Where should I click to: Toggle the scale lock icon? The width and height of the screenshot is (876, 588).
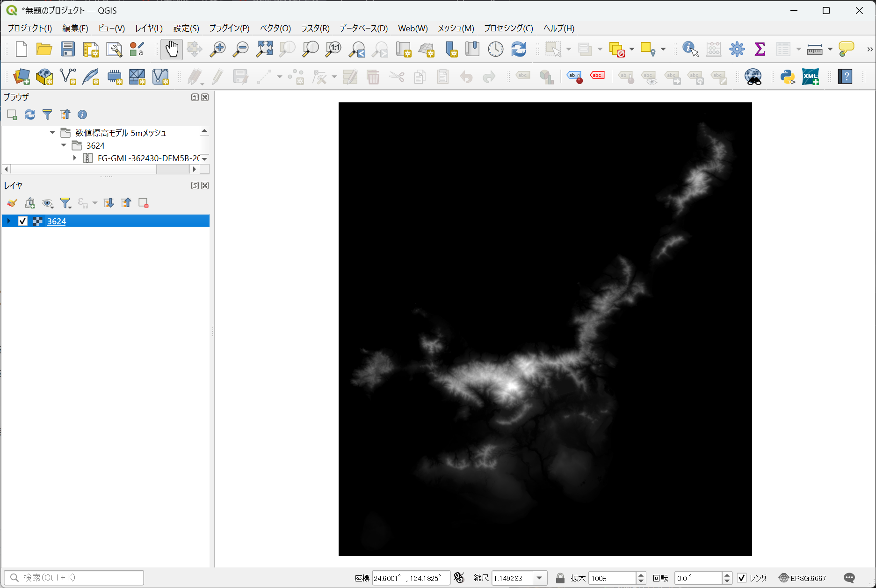pos(560,578)
